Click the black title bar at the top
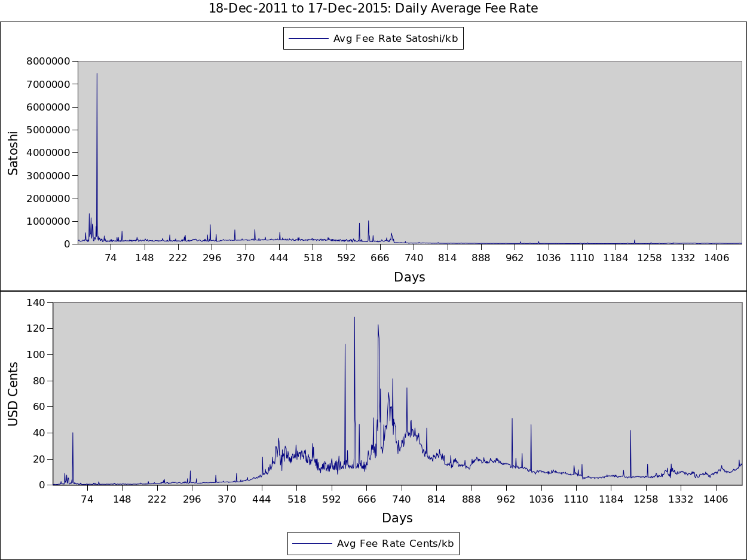The height and width of the screenshot is (560, 747). 373,11
